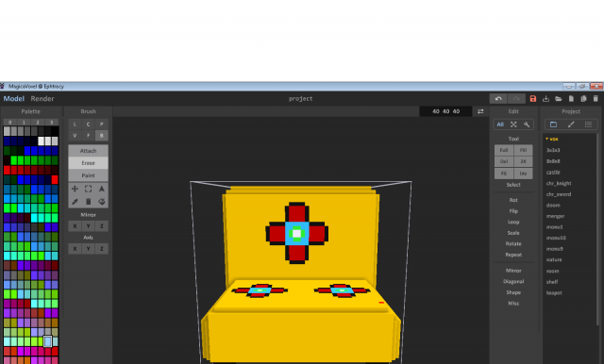Open palette page 2
Viewport: 604px width, 364px height.
tap(38, 123)
